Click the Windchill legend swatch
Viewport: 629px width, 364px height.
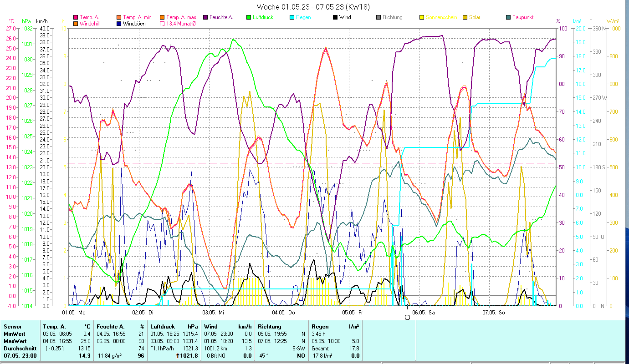[x=76, y=23]
